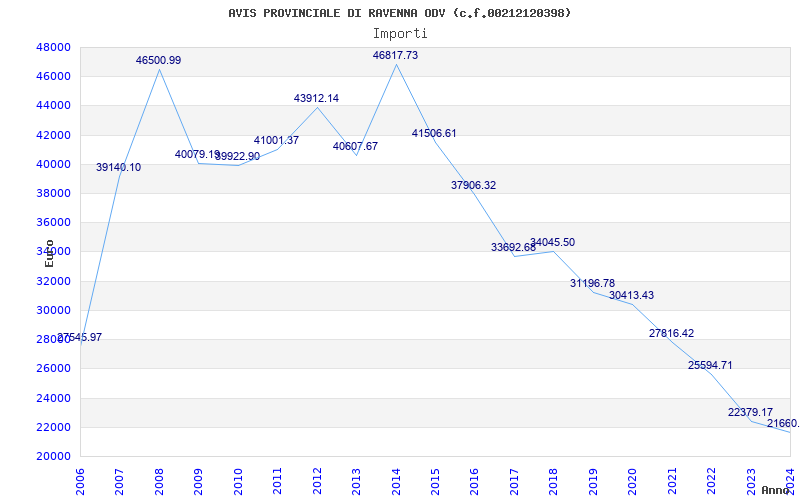Screen dimensions: 800x500
Task: Click the Euro y-axis title
Action: point(49,253)
